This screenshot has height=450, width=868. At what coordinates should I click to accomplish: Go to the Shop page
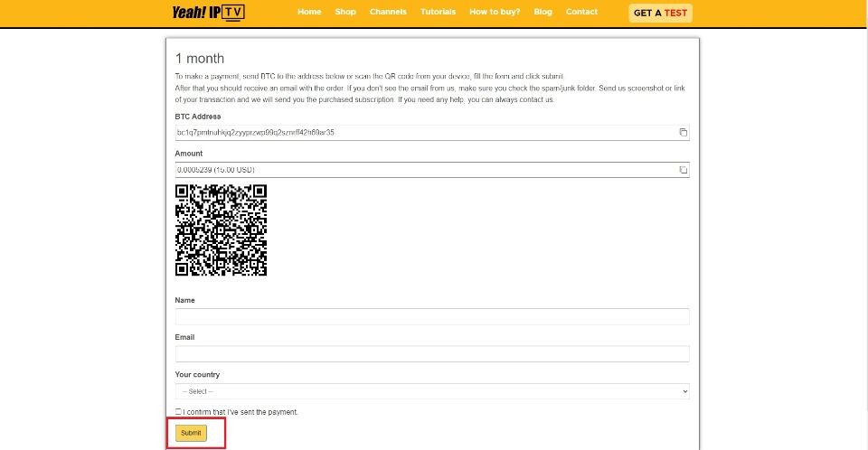(345, 12)
